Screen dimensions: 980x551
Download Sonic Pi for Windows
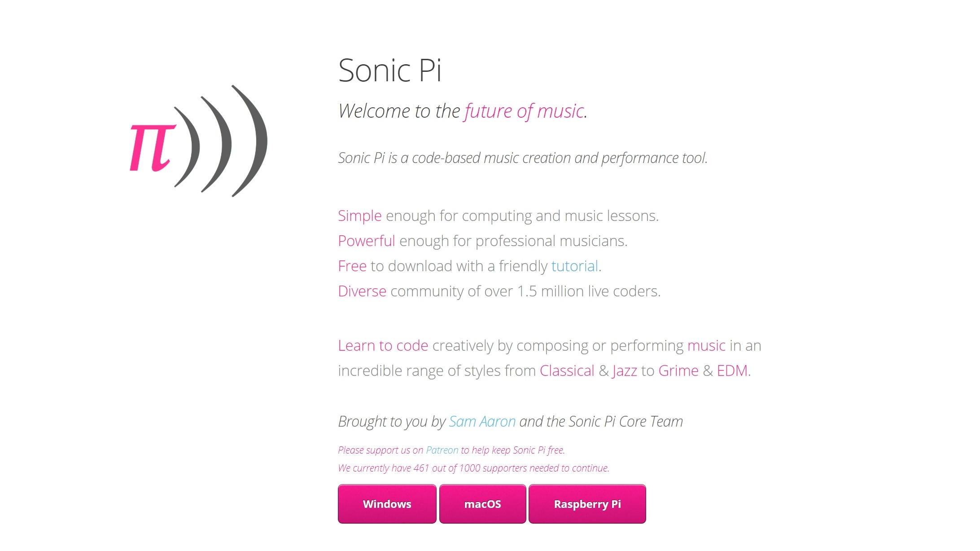tap(387, 504)
